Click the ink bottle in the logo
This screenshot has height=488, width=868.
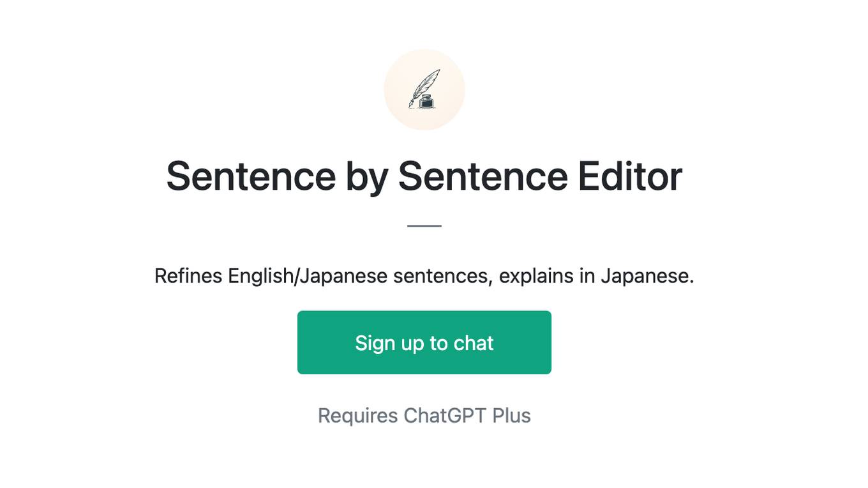pyautogui.click(x=427, y=101)
